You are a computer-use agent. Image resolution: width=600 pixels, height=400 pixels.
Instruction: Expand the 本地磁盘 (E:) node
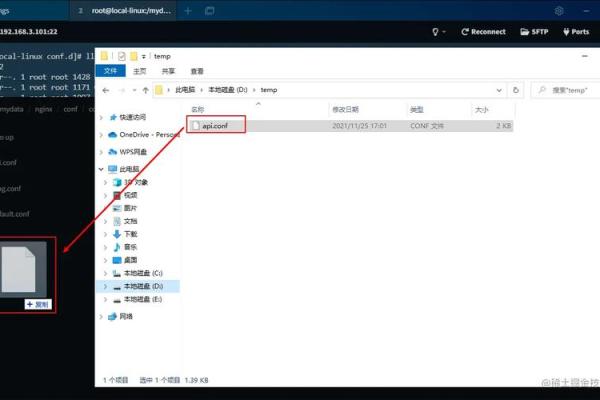106,299
